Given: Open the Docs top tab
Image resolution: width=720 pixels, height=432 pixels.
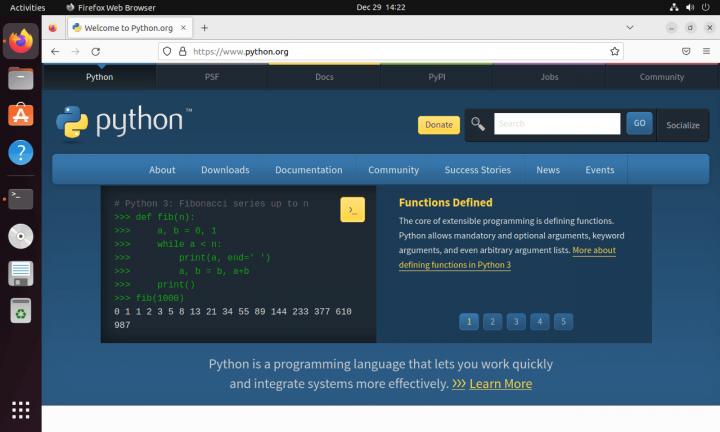Looking at the screenshot, I should [324, 76].
